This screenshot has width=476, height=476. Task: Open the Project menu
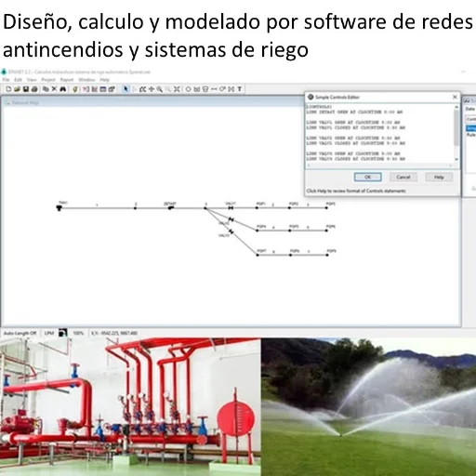click(x=48, y=80)
